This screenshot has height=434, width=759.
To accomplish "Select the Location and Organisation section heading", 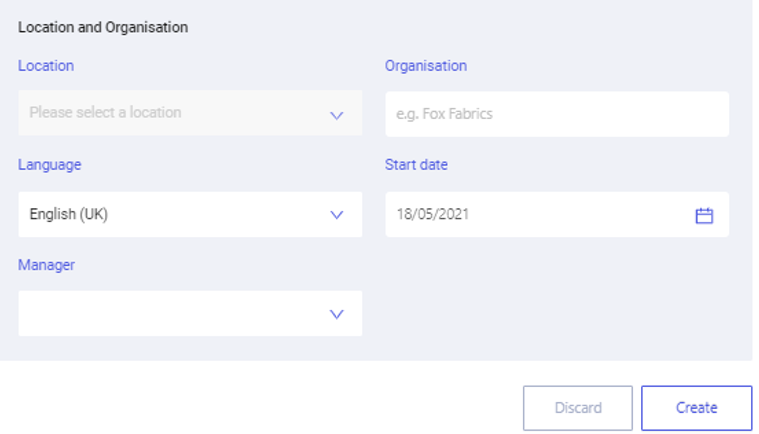I will [x=103, y=27].
